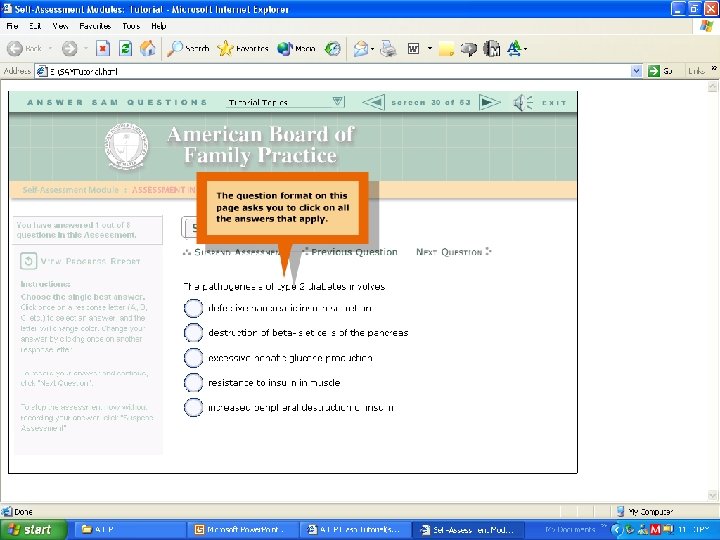Select destruction of beta-islet cells answer
This screenshot has height=540, width=720.
pos(193,332)
